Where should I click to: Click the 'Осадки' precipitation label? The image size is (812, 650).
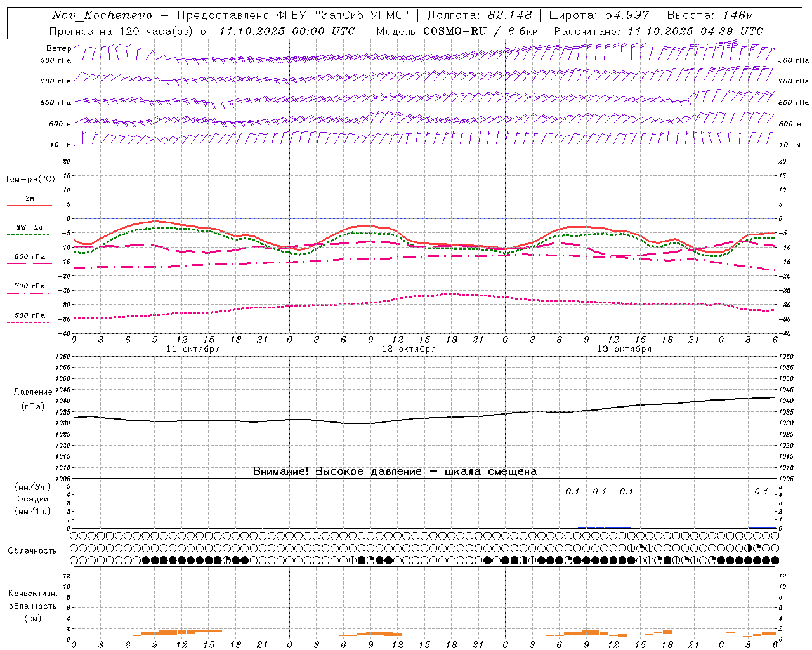32,499
